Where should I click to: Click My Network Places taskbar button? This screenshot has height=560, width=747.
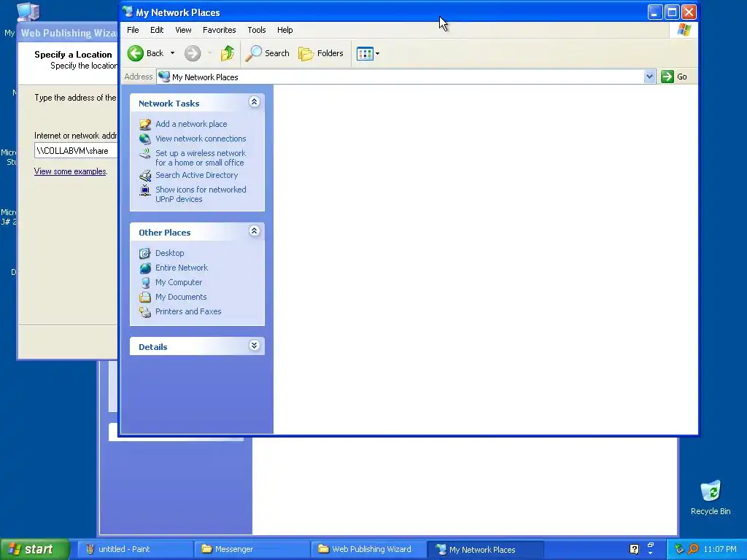[x=485, y=549]
